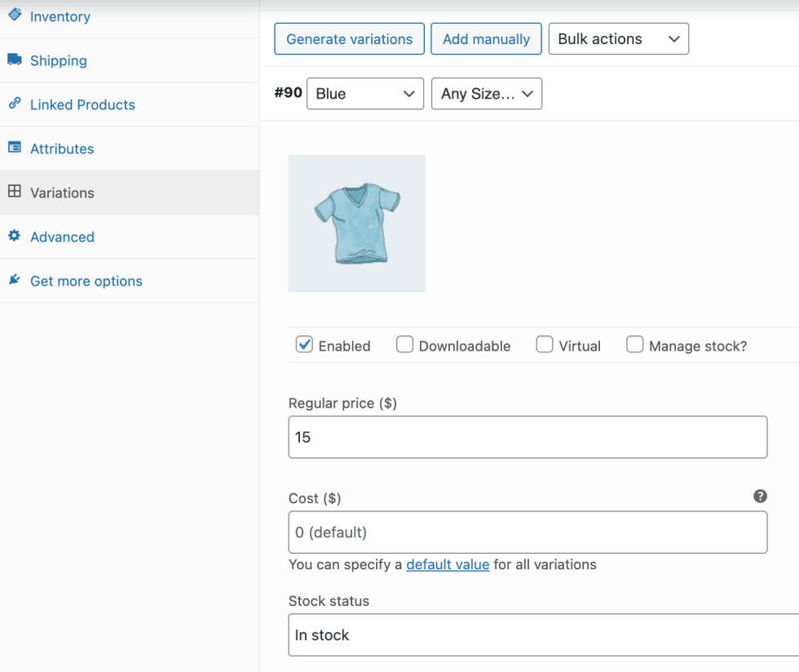Click the Attributes list icon

15,148
